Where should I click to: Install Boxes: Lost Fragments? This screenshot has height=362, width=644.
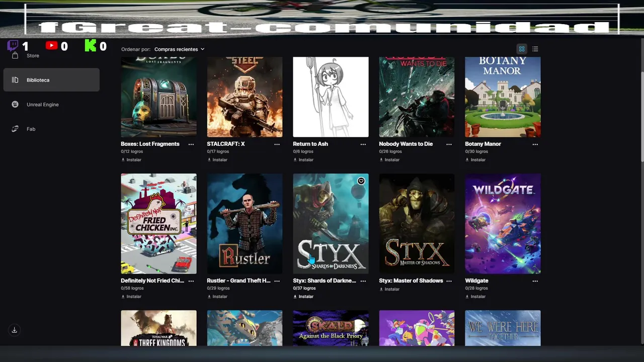[131, 160]
